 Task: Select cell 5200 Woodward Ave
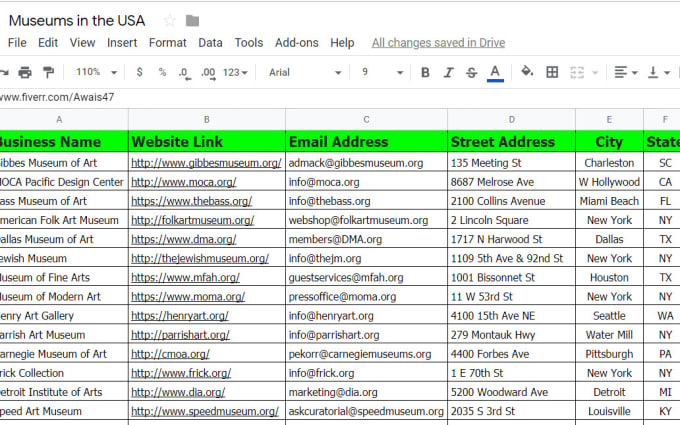coord(512,392)
